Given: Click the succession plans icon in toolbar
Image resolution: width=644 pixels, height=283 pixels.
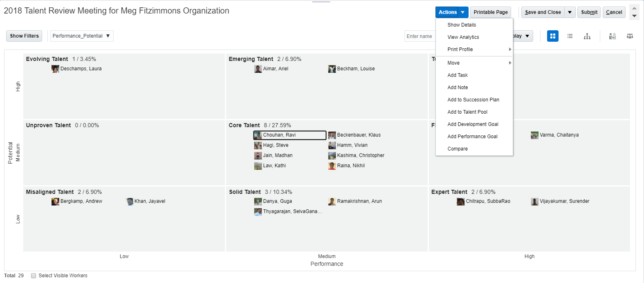Looking at the screenshot, I should 612,36.
